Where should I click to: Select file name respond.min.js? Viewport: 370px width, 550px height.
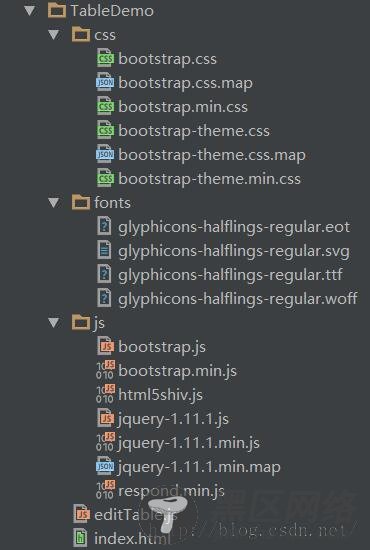click(171, 491)
